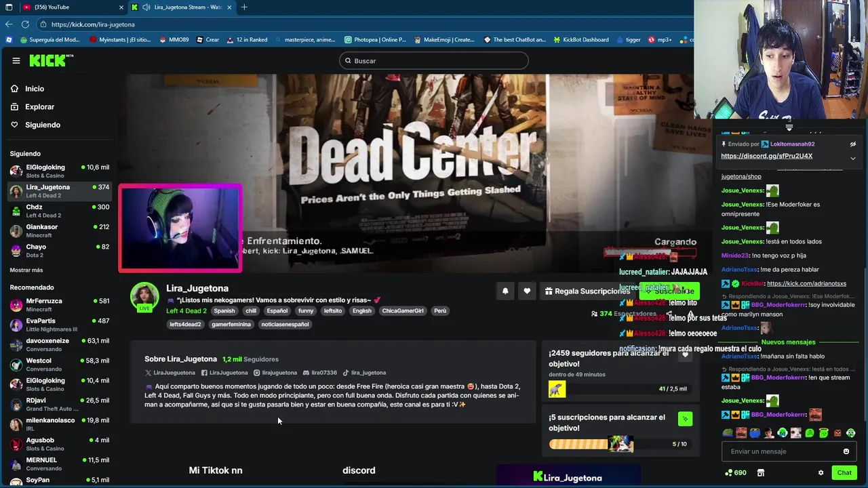Open a new browser tab
The image size is (868, 488).
click(x=244, y=7)
